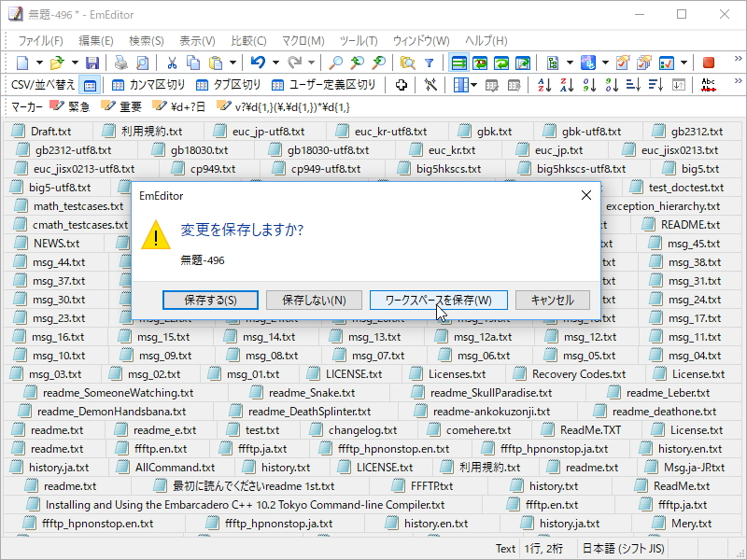This screenshot has height=560, width=747.
Task: Click the キャンセル button in dialog
Action: (552, 300)
